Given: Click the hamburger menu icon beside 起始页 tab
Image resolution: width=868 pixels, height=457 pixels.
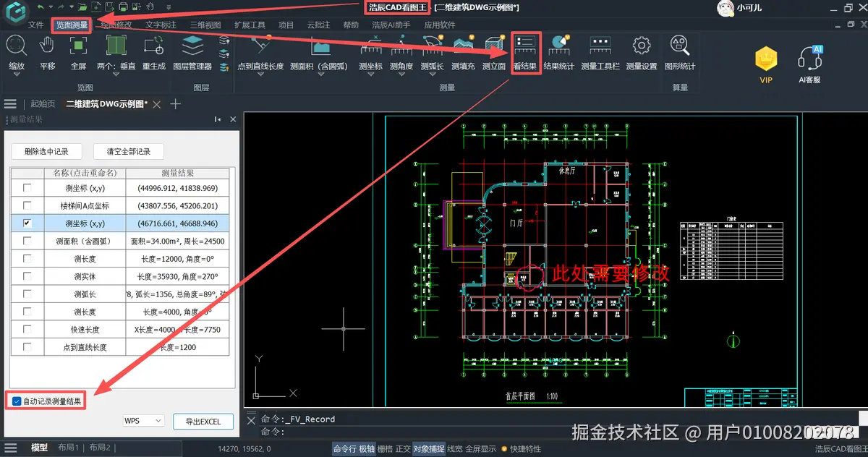Looking at the screenshot, I should pos(10,104).
